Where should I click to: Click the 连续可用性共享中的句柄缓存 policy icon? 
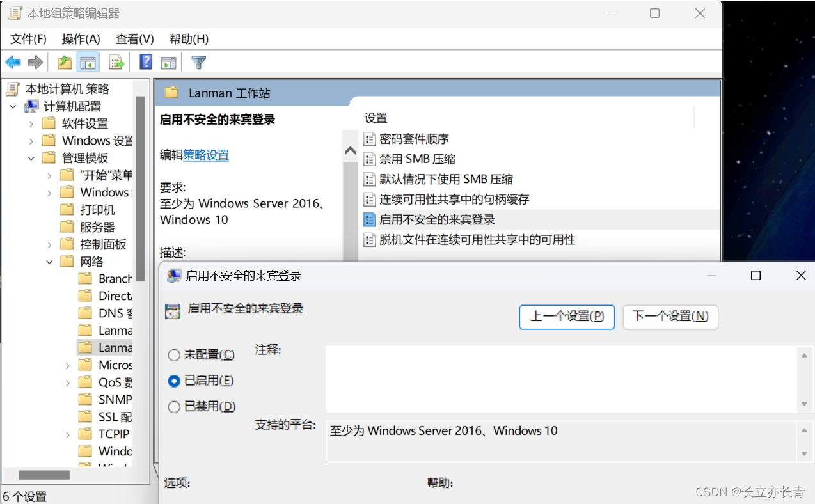[x=369, y=199]
